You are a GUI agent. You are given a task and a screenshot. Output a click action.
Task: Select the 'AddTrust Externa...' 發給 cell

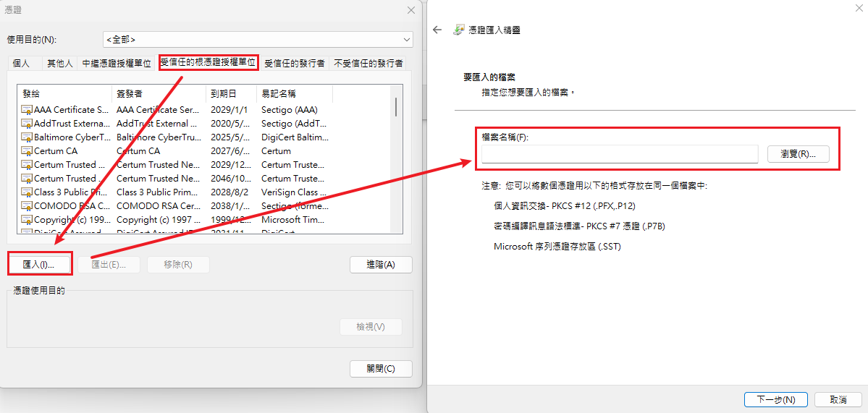pyautogui.click(x=72, y=123)
